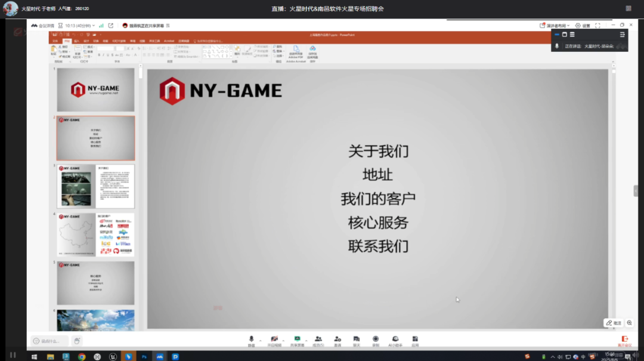Open the PowerPoint 文件 File tab
The height and width of the screenshot is (361, 644).
55,41
